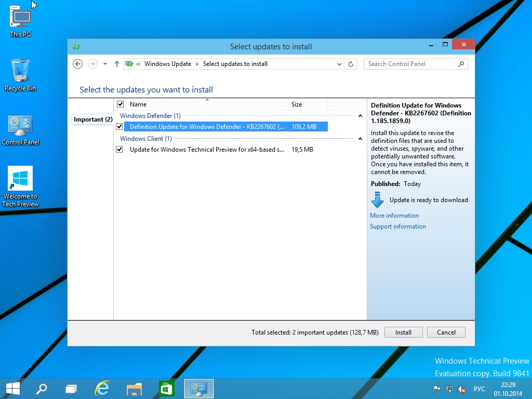The height and width of the screenshot is (399, 532).
Task: Open Windows Store from taskbar
Action: point(166,389)
